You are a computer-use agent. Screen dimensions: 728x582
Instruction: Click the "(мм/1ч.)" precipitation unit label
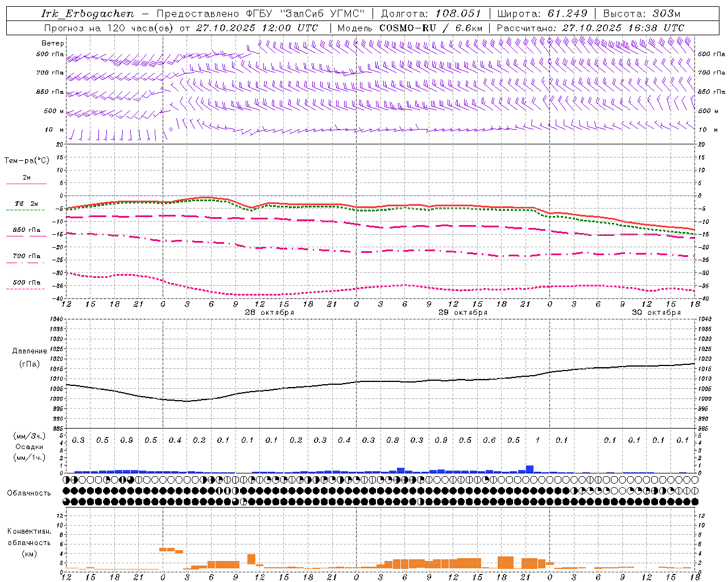[29, 458]
